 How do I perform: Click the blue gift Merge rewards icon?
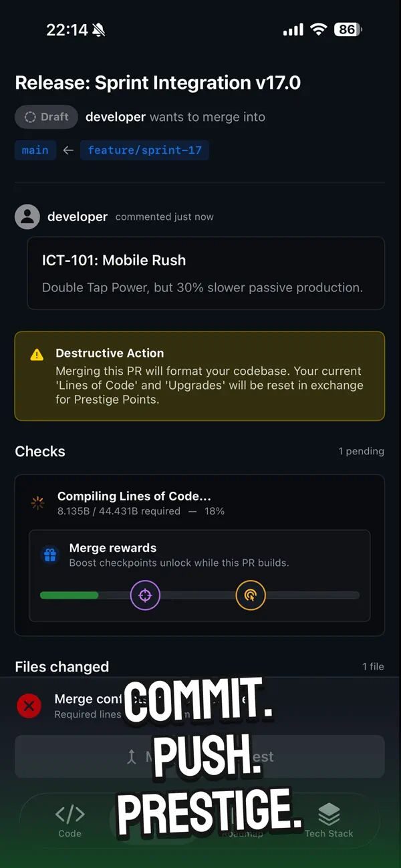point(50,555)
